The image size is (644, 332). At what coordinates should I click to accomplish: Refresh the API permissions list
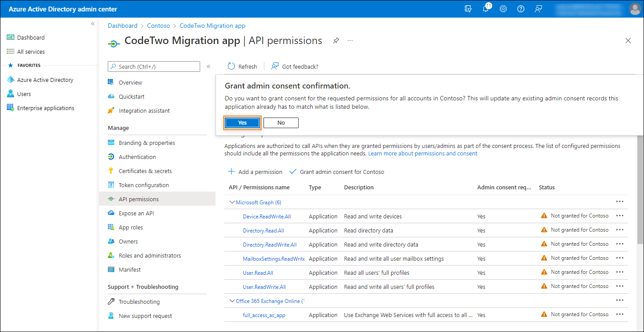[242, 66]
